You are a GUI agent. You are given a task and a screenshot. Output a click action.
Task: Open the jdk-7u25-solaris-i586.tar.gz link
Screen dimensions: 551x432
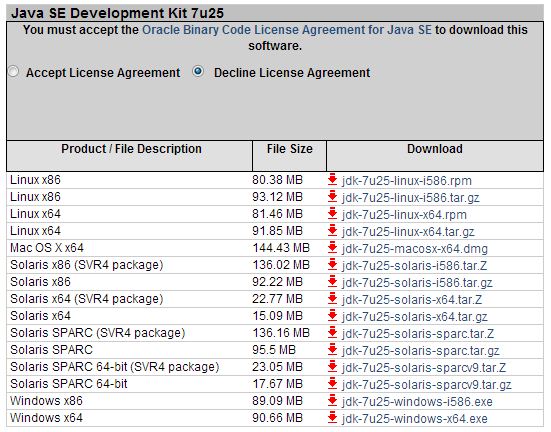tap(417, 283)
